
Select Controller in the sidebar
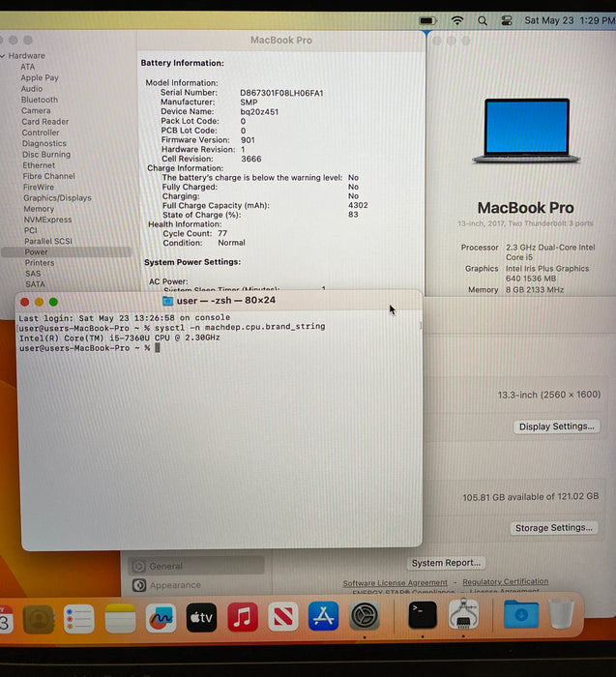[41, 132]
